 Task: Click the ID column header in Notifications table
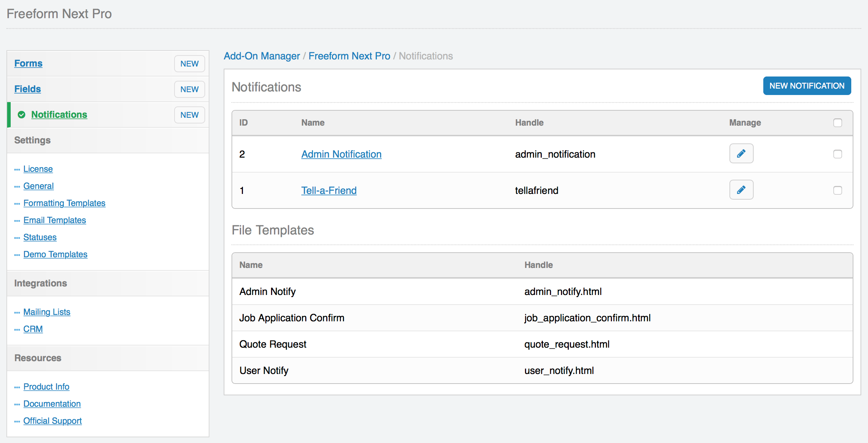(243, 123)
